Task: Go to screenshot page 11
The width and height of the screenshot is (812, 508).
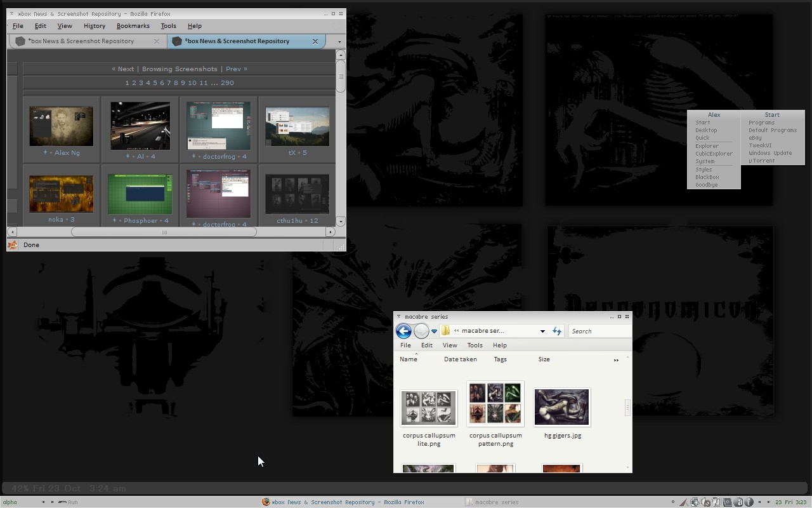Action: pyautogui.click(x=203, y=83)
